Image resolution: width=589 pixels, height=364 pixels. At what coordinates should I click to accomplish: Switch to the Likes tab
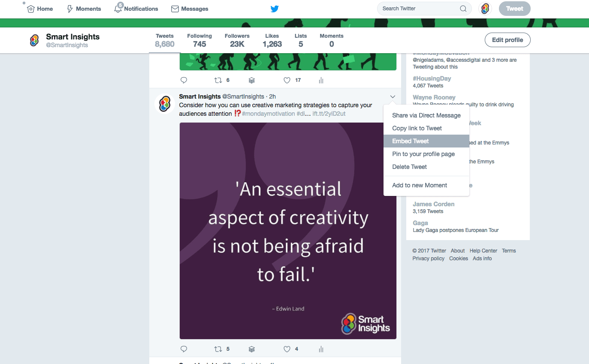click(272, 40)
